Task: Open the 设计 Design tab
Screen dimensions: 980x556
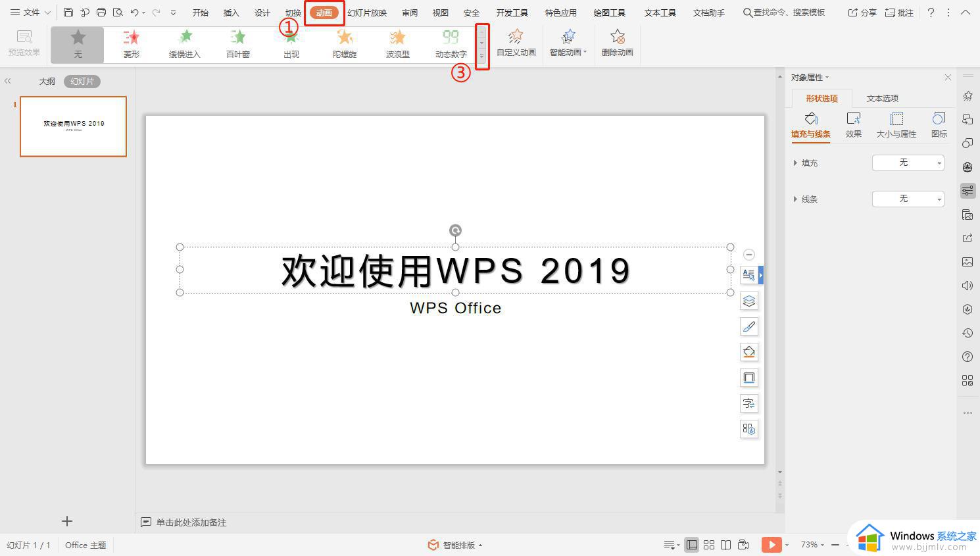Action: 262,13
